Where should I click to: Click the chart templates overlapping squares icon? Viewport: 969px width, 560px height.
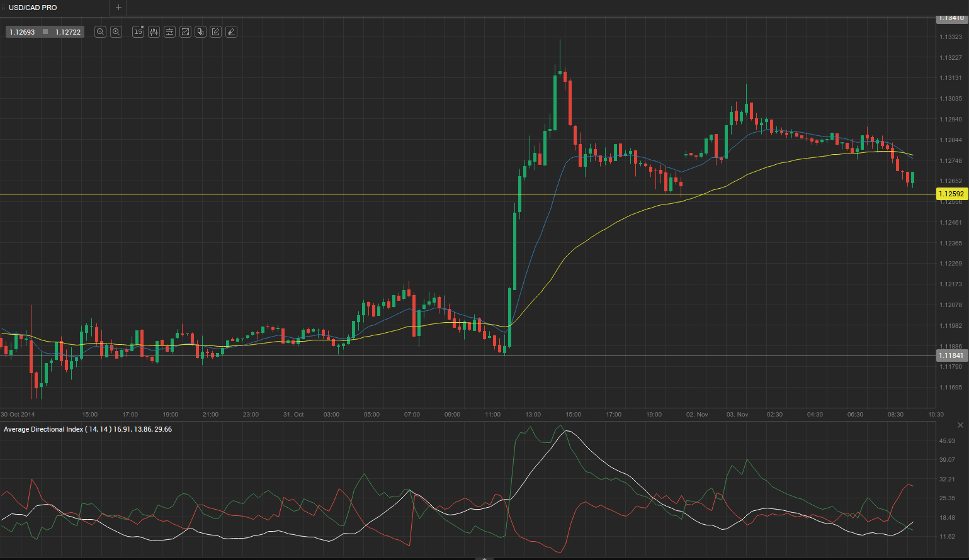pos(200,31)
